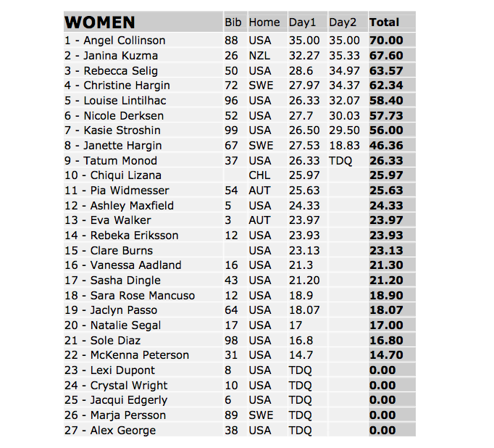This screenshot has height=448, width=494.
Task: Click McKenna Peterson's total 14.70
Action: (386, 355)
